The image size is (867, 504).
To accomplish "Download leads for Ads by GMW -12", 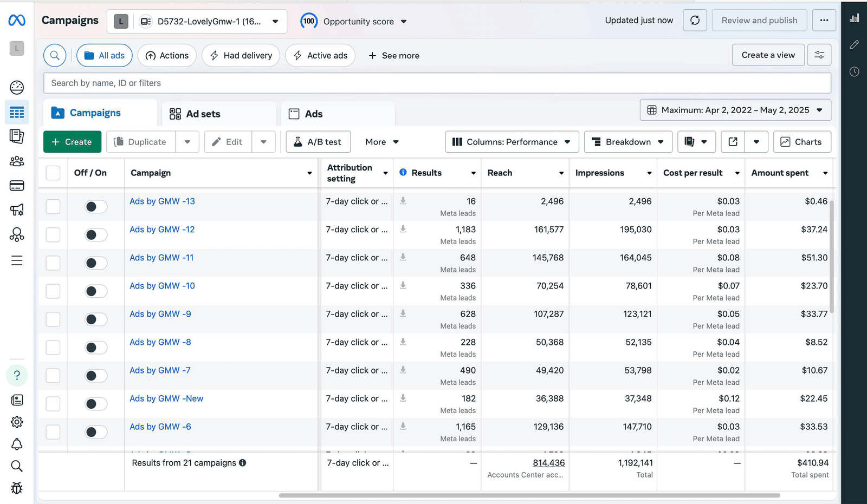I will 403,229.
